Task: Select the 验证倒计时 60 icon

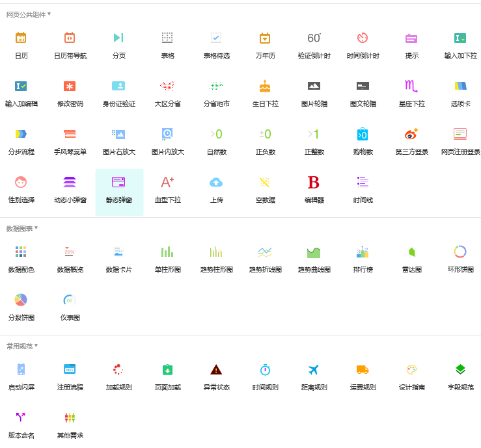Action: (314, 38)
